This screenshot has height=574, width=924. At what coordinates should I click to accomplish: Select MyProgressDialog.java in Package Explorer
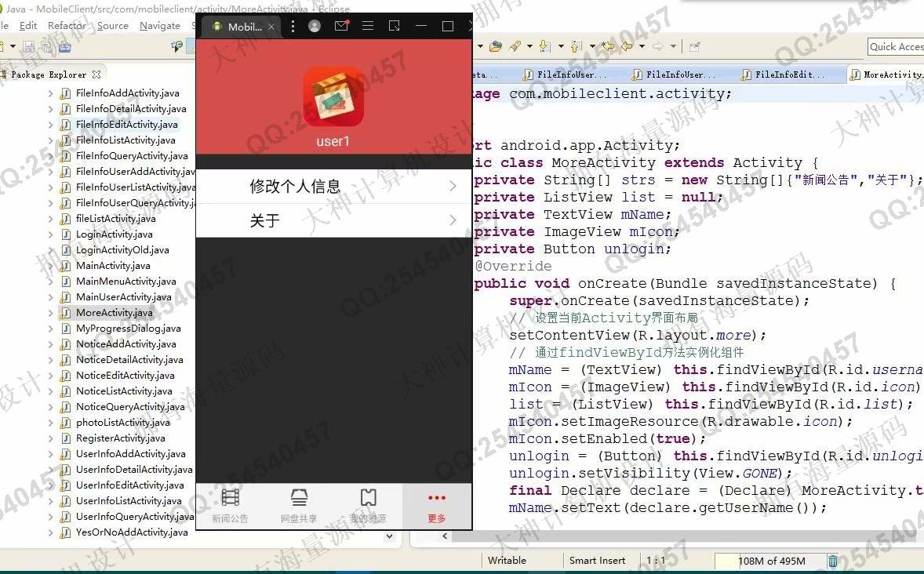tap(129, 329)
